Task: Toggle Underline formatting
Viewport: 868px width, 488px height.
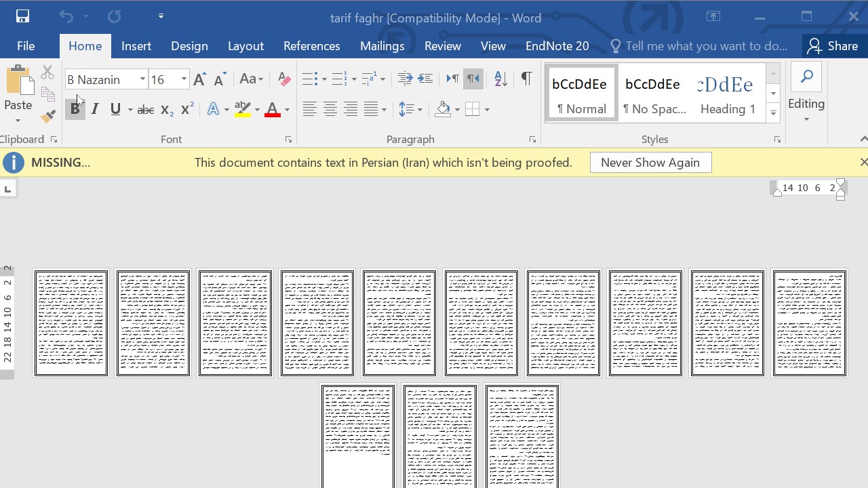Action: tap(115, 109)
